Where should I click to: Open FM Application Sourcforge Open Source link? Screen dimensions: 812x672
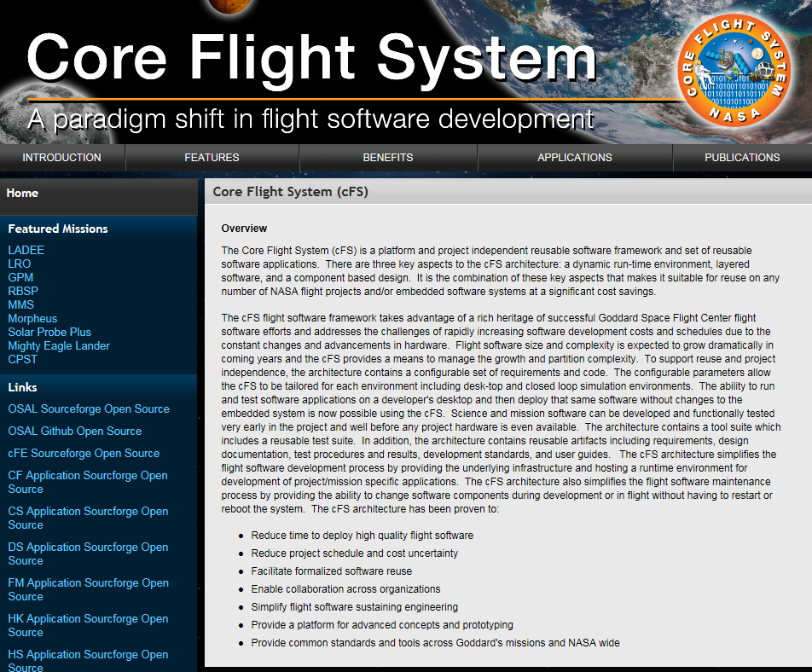coord(88,589)
